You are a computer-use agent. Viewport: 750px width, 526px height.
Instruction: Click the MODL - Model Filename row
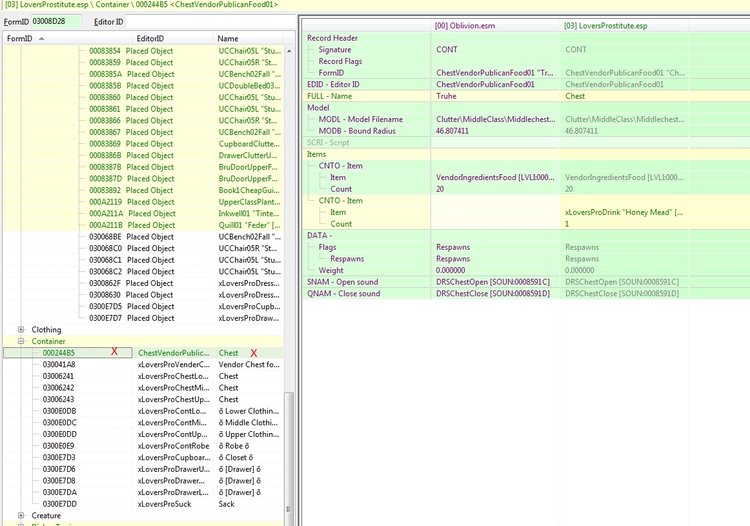pyautogui.click(x=526, y=119)
